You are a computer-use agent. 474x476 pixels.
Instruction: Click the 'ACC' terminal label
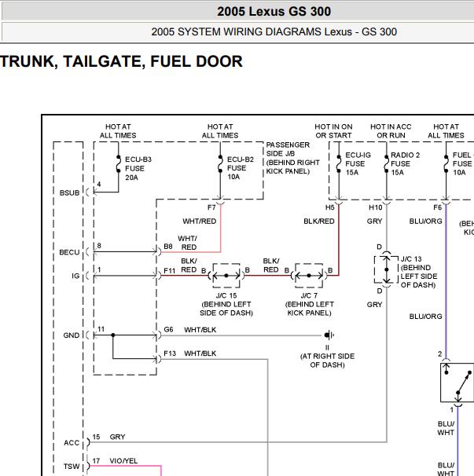click(x=72, y=443)
